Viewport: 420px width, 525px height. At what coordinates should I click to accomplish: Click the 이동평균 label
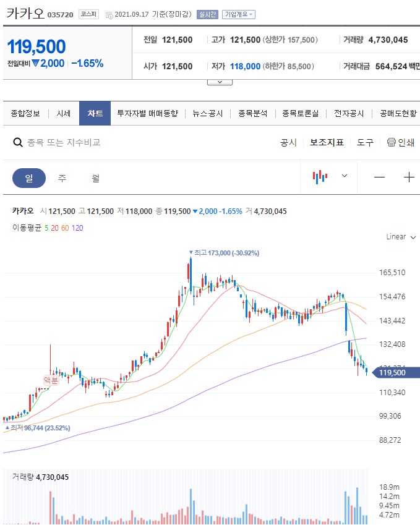point(27,228)
